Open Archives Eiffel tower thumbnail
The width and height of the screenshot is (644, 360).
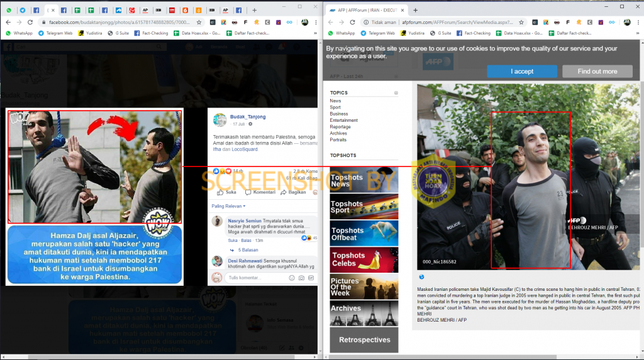tap(364, 314)
